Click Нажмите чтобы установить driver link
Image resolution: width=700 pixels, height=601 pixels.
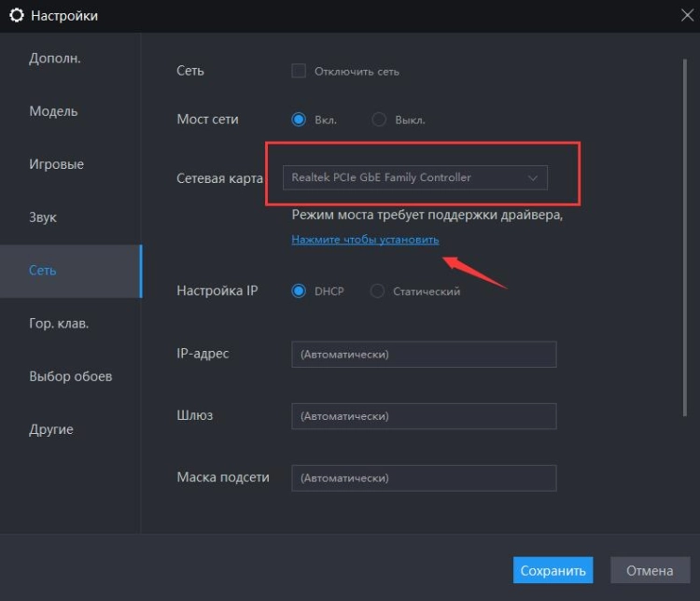coord(365,240)
